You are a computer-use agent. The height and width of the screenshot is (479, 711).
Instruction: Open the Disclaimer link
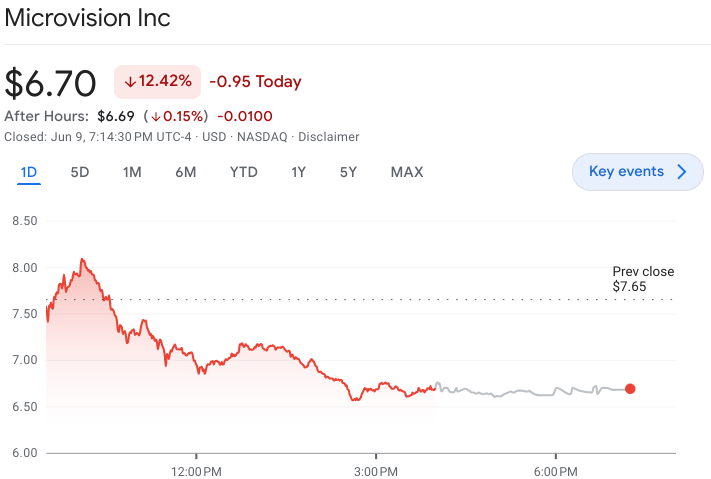click(329, 137)
